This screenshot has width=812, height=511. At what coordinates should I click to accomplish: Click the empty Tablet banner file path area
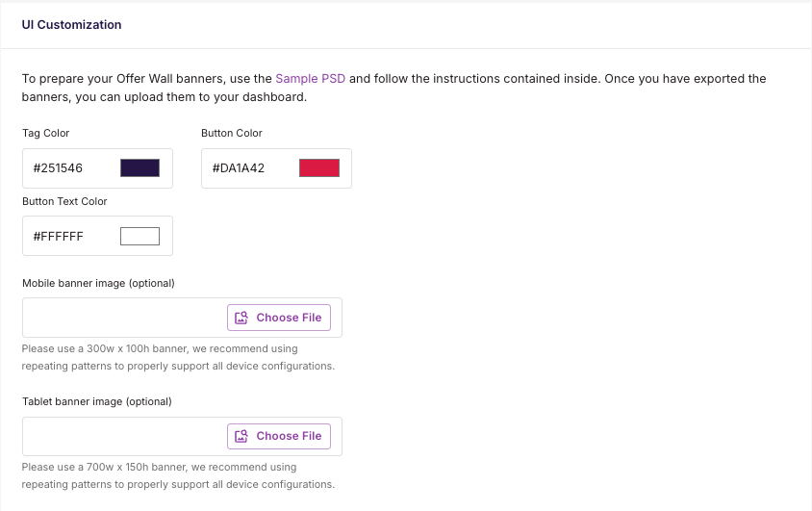[x=124, y=436]
